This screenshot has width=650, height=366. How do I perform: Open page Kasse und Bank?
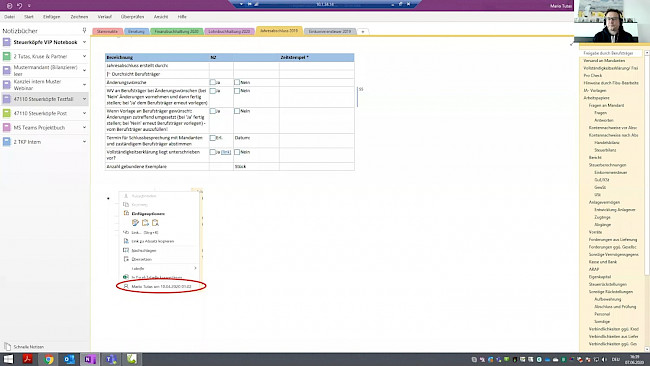pos(603,262)
